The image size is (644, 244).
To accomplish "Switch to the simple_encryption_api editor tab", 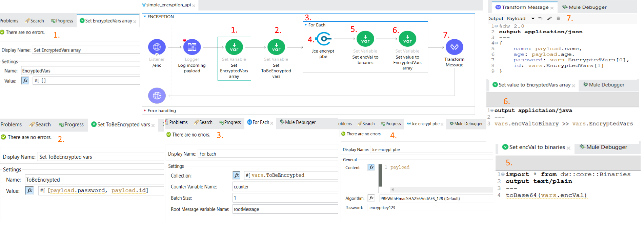I will 168,5.
